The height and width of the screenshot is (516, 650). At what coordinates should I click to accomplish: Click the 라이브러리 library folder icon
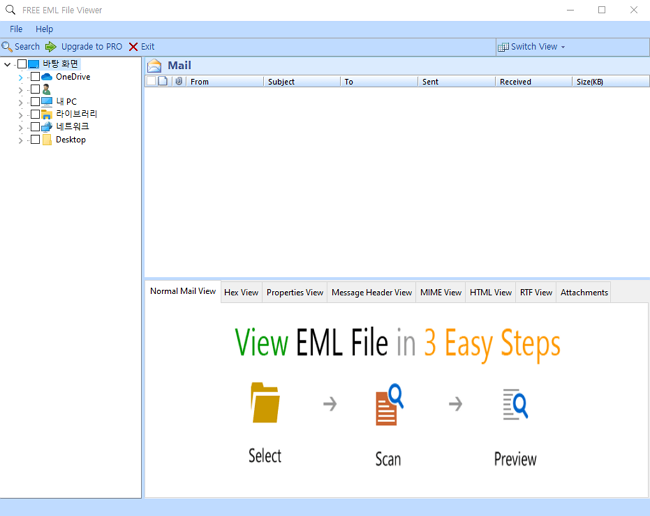click(47, 114)
